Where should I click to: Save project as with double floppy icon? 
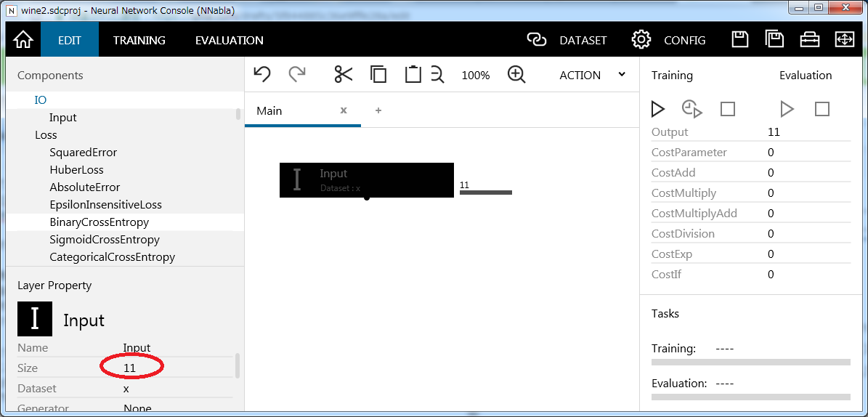coord(774,39)
